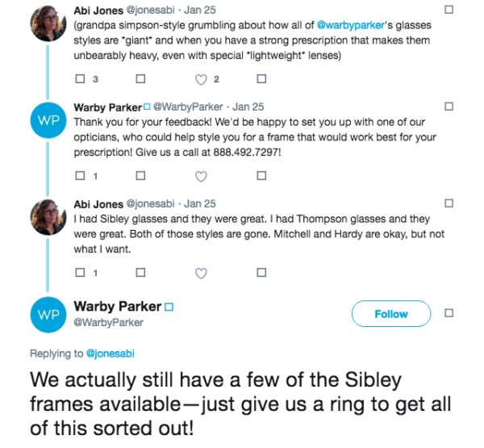
Task: Reply to the Sibley and Thompson glasses tweet
Action: pos(80,273)
